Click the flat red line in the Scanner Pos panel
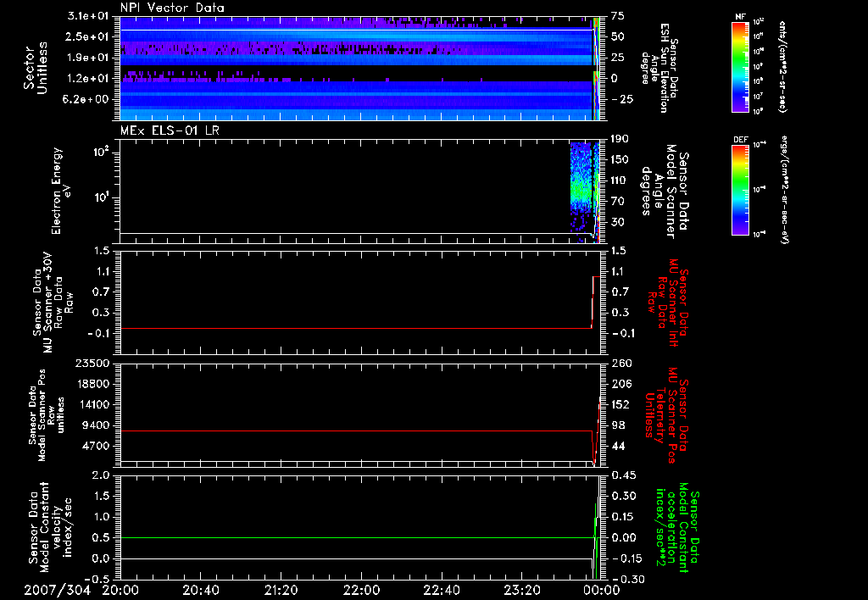Viewport: 868px width, 600px height. pyautogui.click(x=355, y=431)
